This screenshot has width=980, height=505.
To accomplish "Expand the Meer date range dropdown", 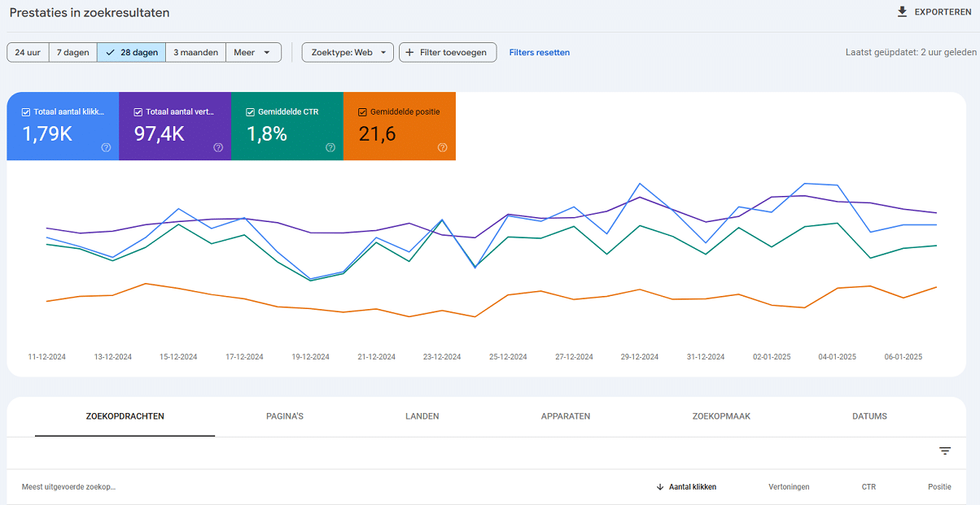I will (253, 53).
